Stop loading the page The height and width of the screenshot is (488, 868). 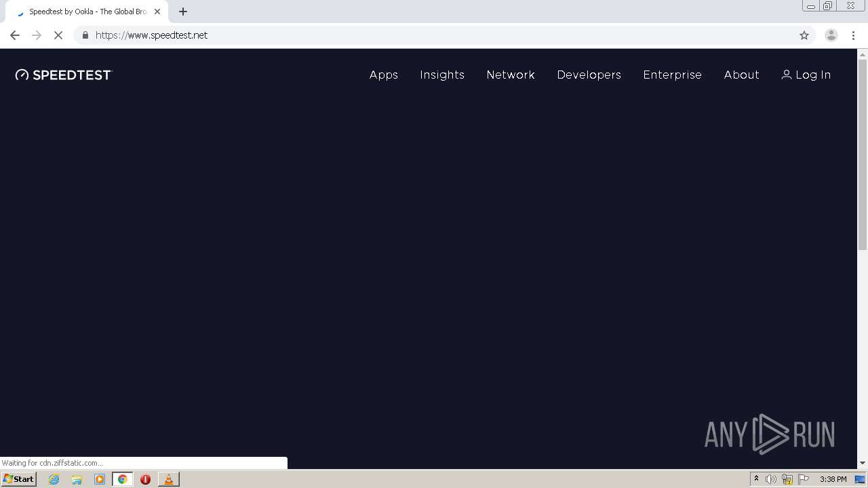coord(58,35)
